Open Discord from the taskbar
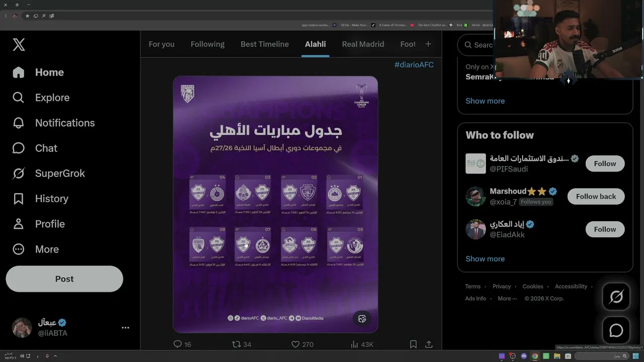Viewport: 644px width, 362px height. point(524,356)
